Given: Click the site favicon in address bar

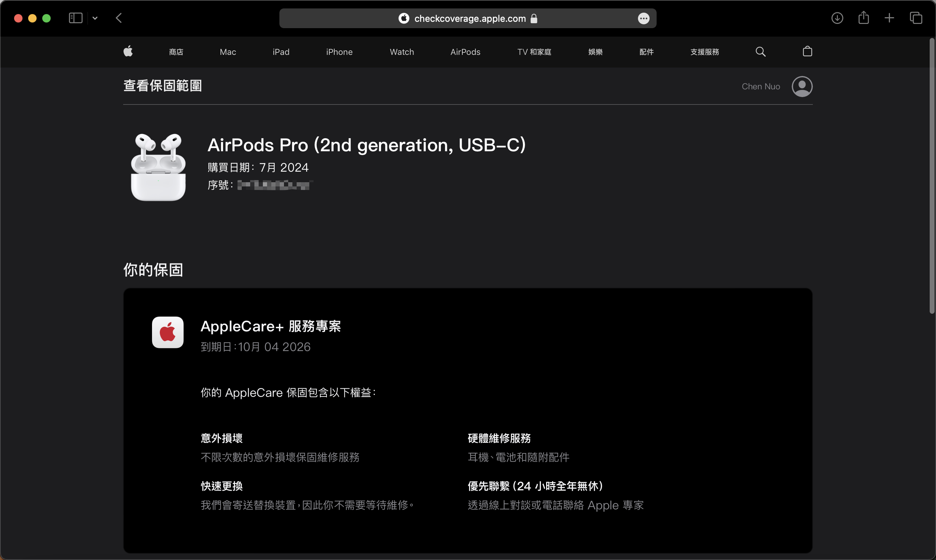Looking at the screenshot, I should tap(404, 18).
